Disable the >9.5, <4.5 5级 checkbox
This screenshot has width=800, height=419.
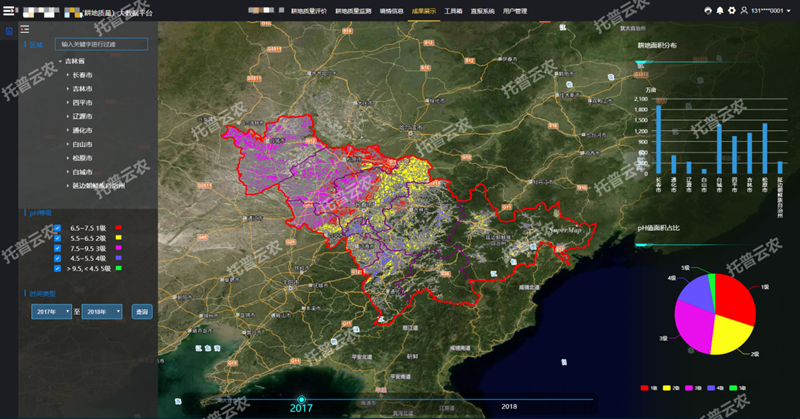[58, 268]
